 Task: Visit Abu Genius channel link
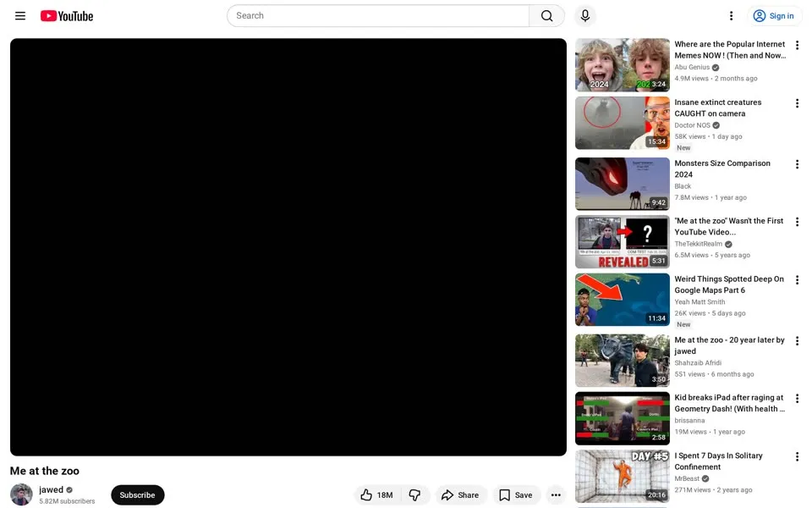coord(692,67)
